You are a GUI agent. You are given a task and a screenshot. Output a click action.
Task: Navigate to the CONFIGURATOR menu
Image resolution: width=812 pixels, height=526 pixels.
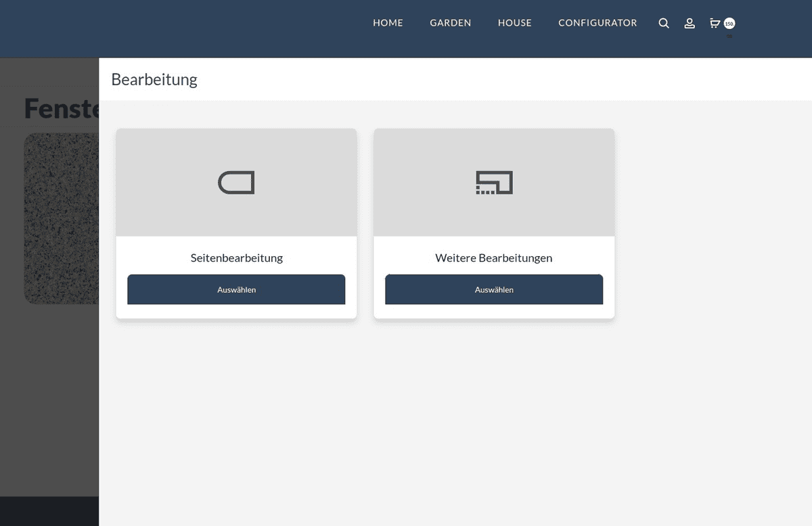tap(597, 23)
